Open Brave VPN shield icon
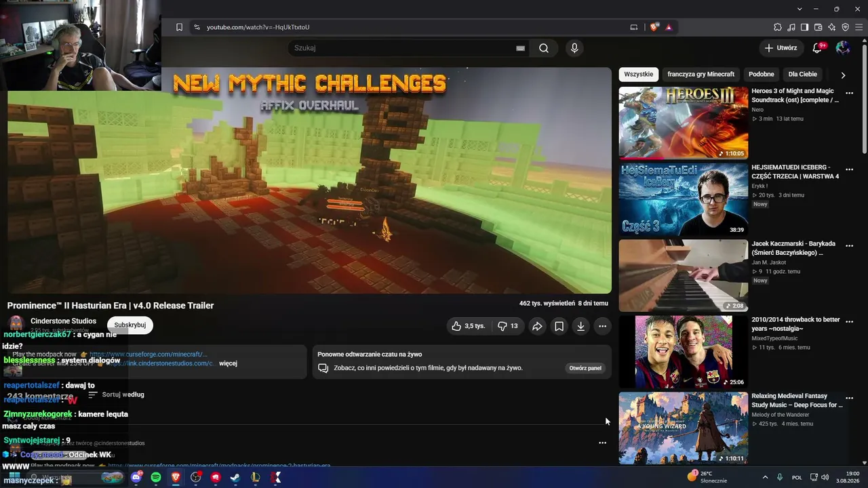This screenshot has height=488, width=868. pyautogui.click(x=845, y=27)
